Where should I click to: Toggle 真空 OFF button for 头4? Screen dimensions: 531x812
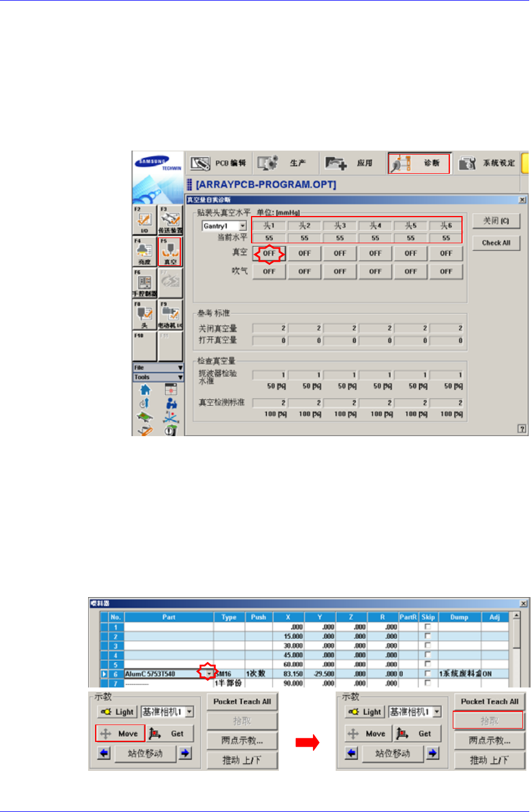(x=375, y=254)
